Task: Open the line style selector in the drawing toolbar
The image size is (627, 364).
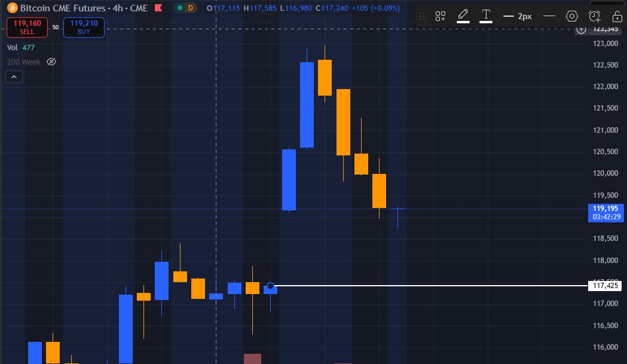Action: (549, 16)
